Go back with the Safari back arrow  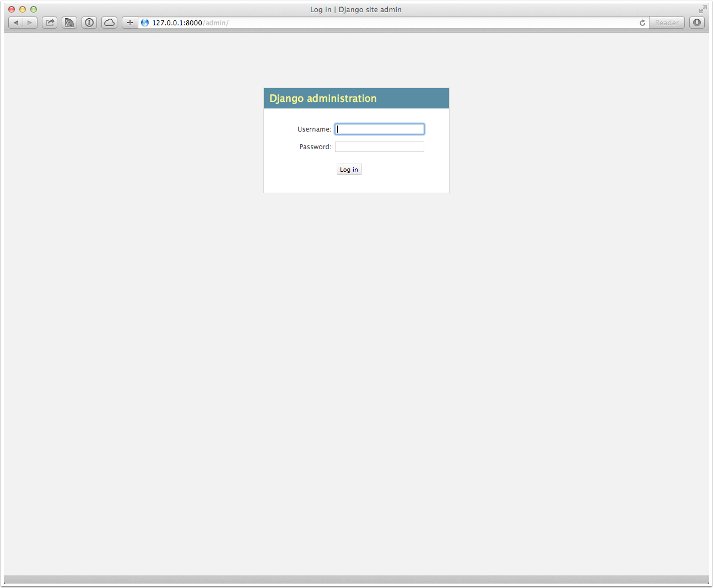tap(16, 23)
